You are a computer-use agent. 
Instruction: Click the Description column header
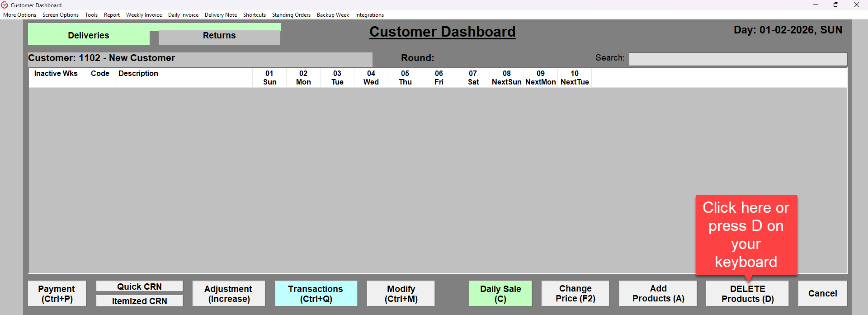tap(184, 78)
